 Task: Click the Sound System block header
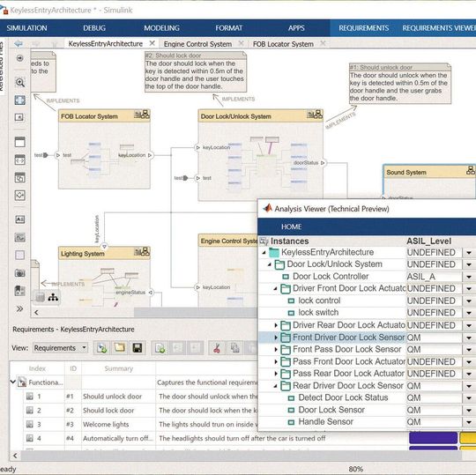[x=429, y=172]
